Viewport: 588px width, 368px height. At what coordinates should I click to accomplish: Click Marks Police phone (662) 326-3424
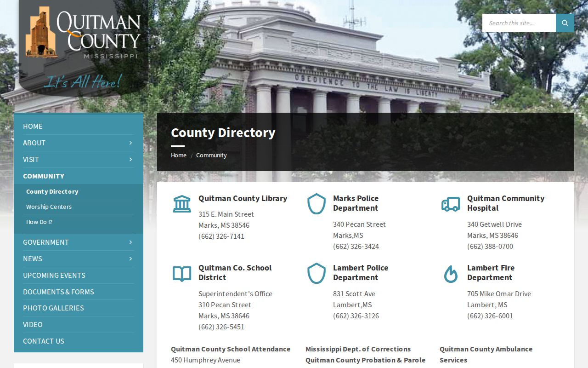(x=356, y=246)
